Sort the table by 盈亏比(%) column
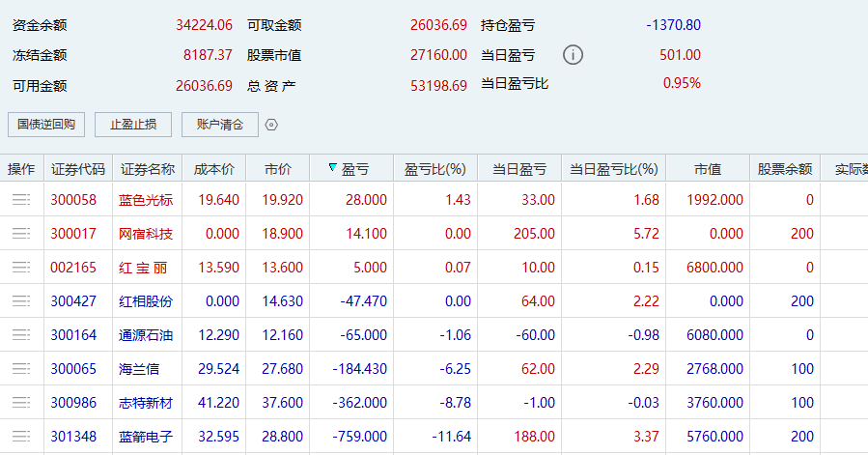 [434, 169]
